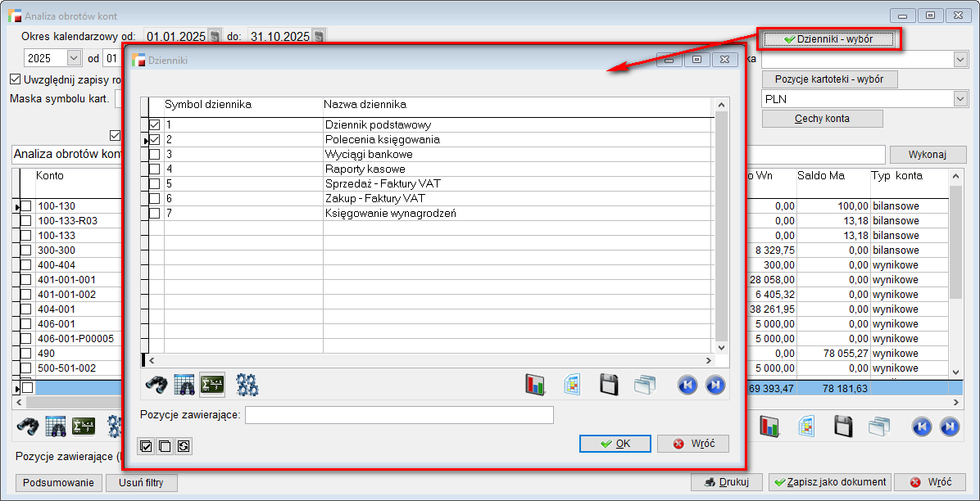Click the bar chart icon in Dzienniki dialog

[x=535, y=385]
